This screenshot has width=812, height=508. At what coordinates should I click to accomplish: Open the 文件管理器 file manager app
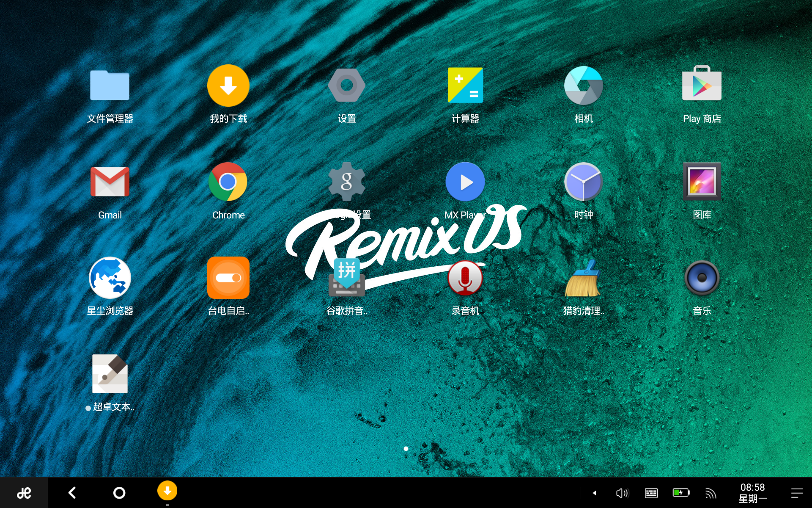[x=110, y=86]
